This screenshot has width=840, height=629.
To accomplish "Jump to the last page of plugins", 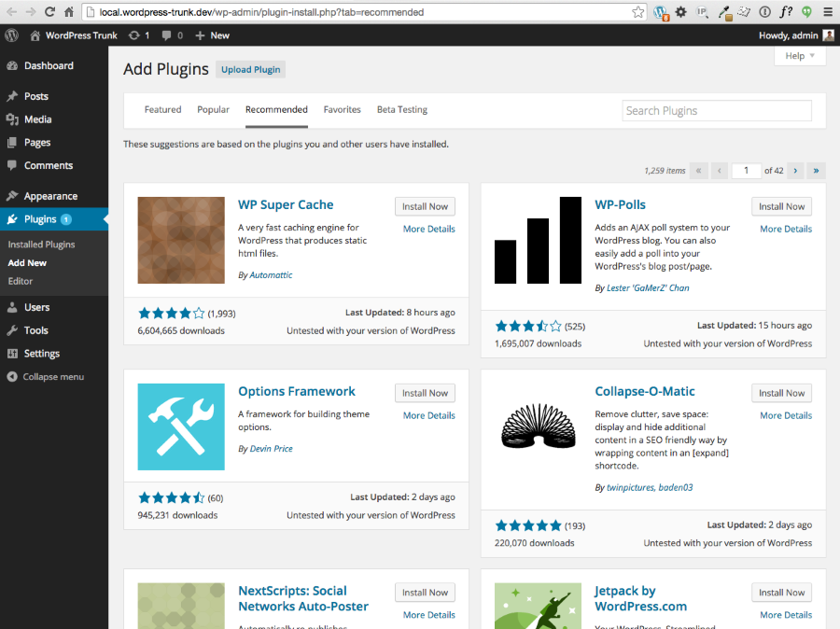I will (817, 171).
